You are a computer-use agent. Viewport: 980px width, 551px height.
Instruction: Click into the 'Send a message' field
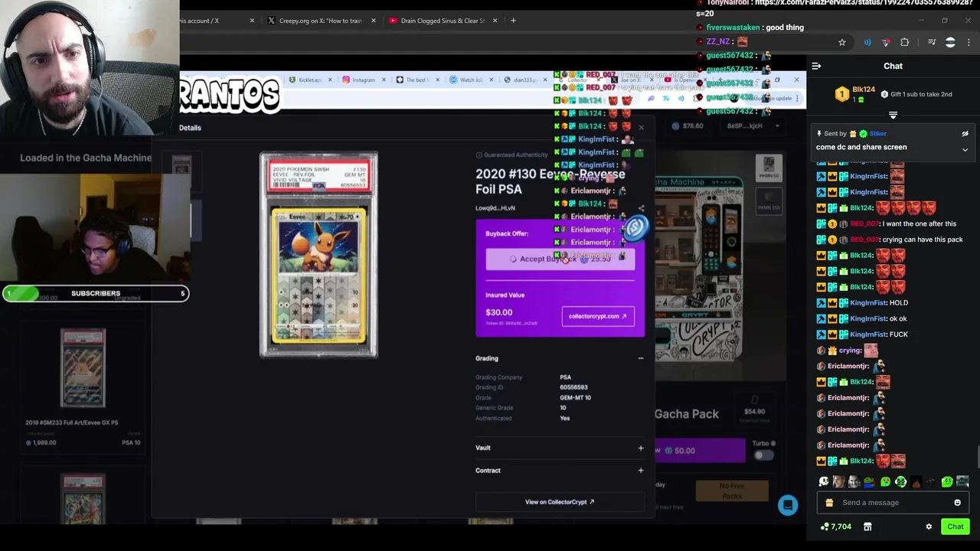click(x=893, y=503)
